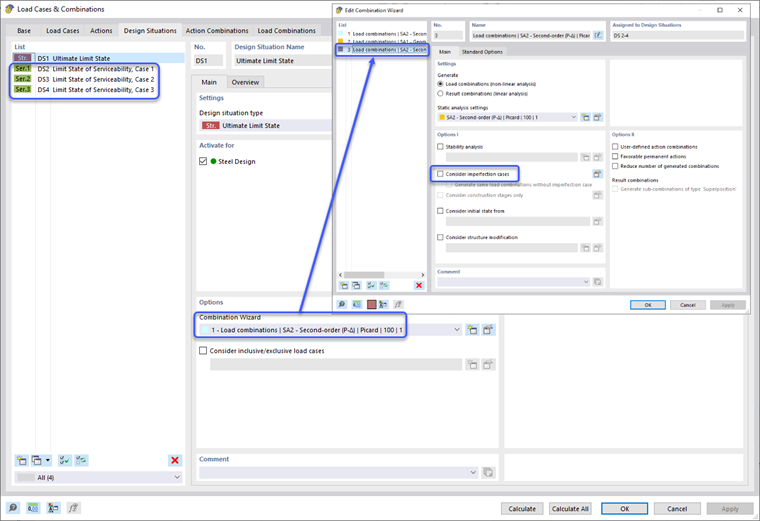Screen dimensions: 760x521
Task: Open Standard Options tab in wizard
Action: click(482, 52)
